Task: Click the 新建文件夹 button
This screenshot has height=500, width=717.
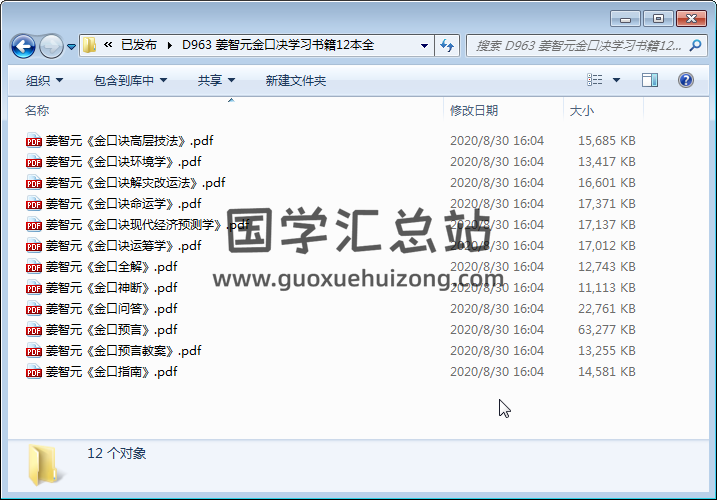Action: (x=295, y=80)
